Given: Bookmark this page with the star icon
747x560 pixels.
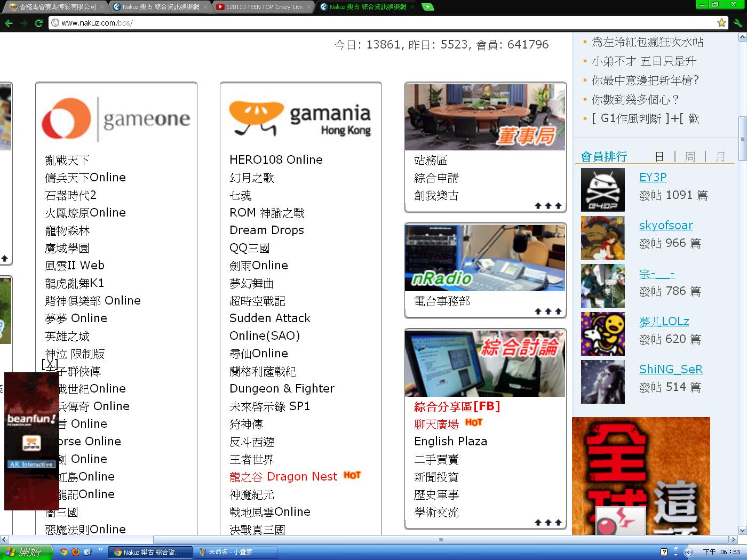Looking at the screenshot, I should click(721, 22).
